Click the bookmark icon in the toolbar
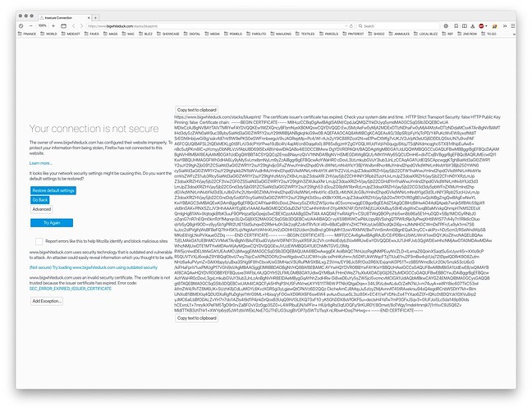 pos(456,25)
